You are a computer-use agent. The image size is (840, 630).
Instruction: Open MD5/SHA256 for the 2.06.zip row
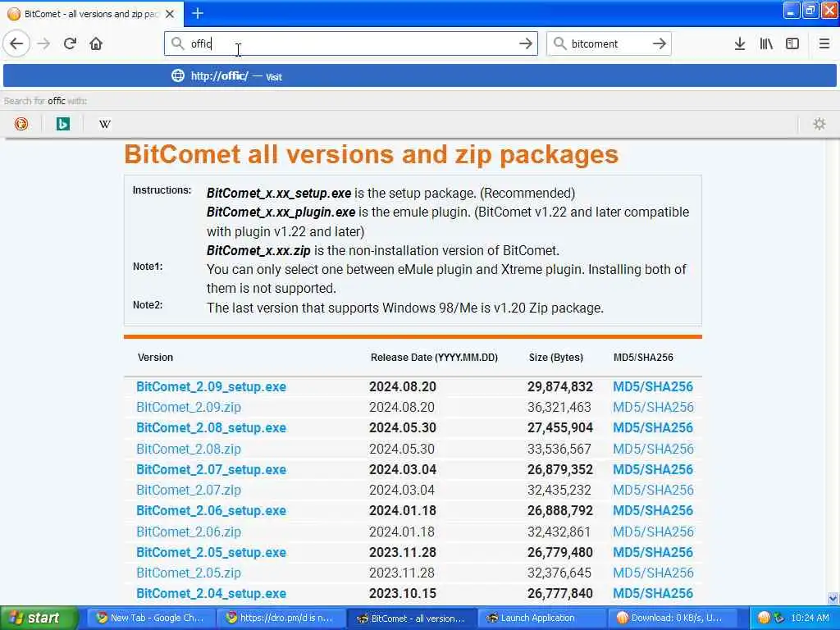653,532
